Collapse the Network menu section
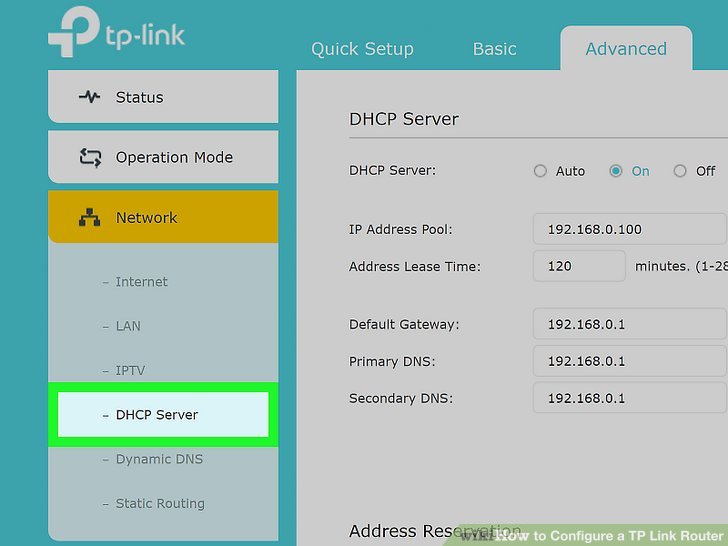This screenshot has width=728, height=546. 163,217
